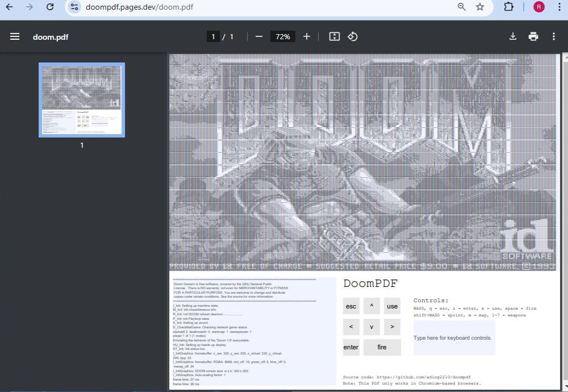568x392 pixels.
Task: Open site information icon in address bar
Action: [74, 7]
